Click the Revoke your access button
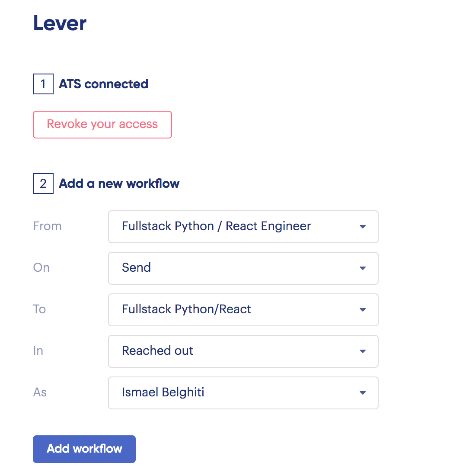Viewport: 453px width, 476px height. pyautogui.click(x=102, y=124)
